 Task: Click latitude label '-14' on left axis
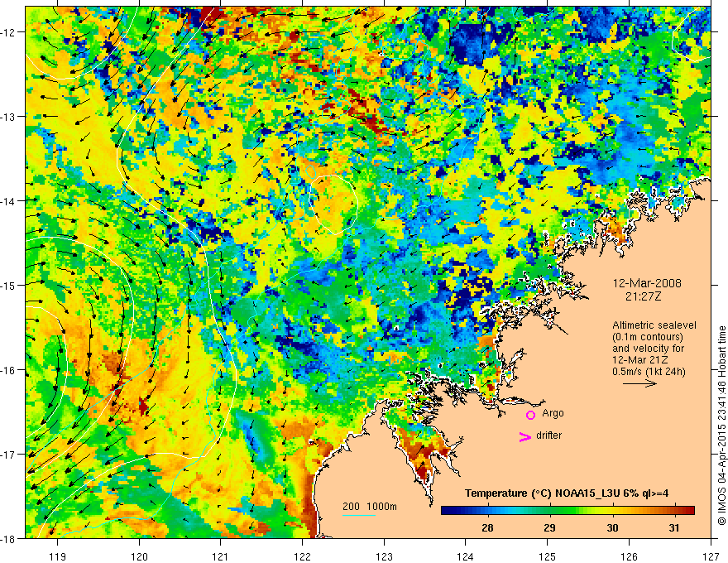9,201
